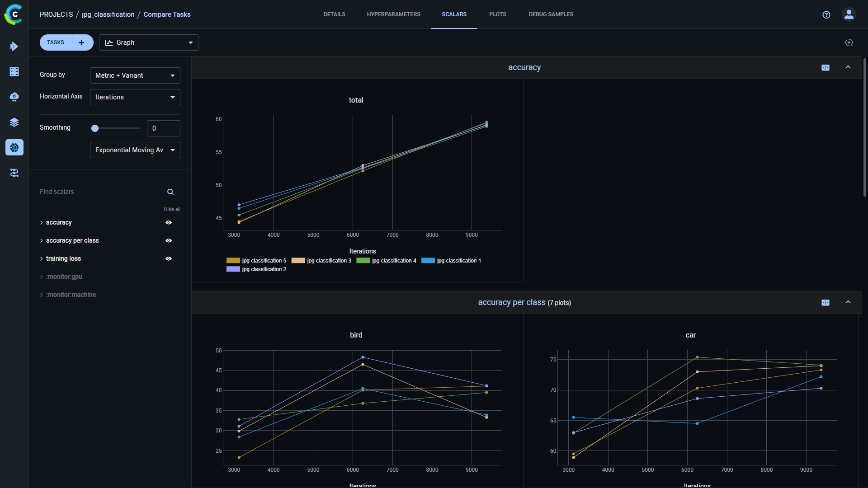Open the Horizontal Axis Iterations dropdown
This screenshot has height=488, width=868.
[x=135, y=97]
